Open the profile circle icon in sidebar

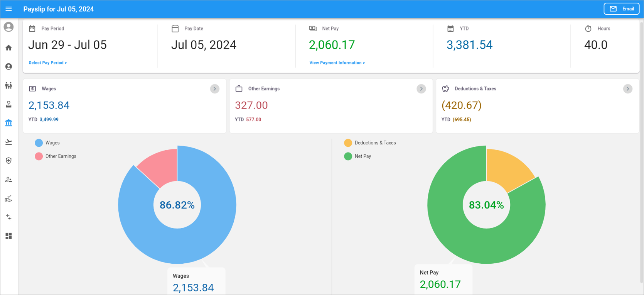(x=8, y=67)
